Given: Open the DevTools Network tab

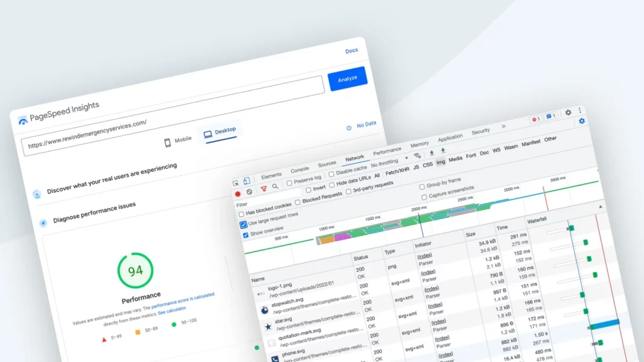Looking at the screenshot, I should pos(355,158).
